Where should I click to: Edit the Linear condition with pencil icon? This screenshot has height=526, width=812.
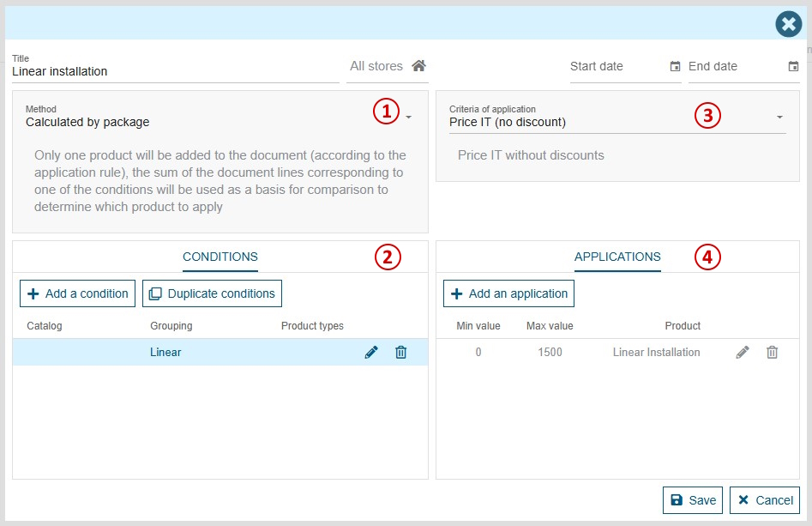371,352
